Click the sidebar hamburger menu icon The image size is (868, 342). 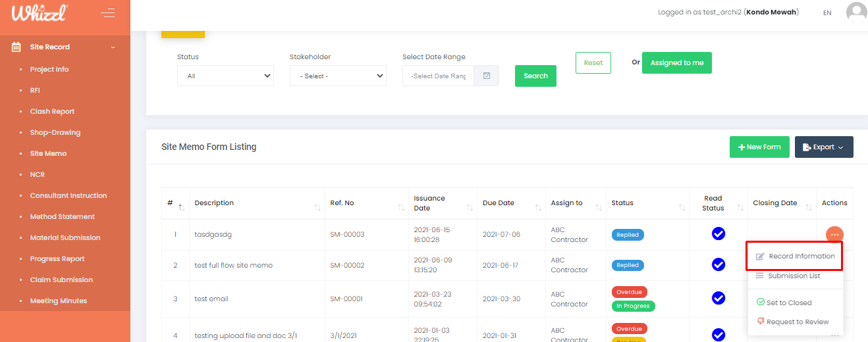coord(107,13)
